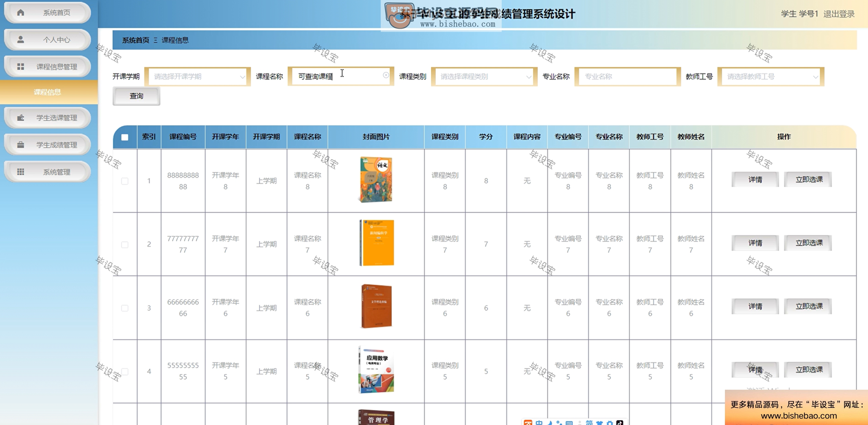
Task: Click 立即选课 for course 6666666666
Action: coord(808,306)
